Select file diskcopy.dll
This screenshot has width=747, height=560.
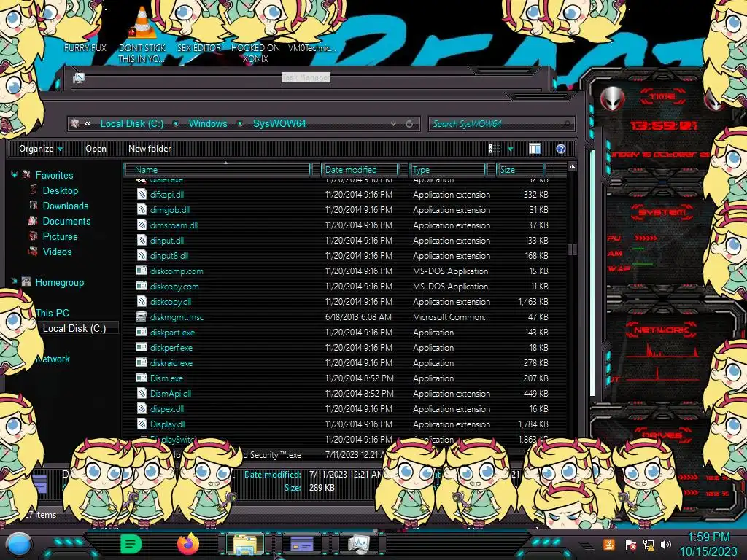tap(170, 301)
